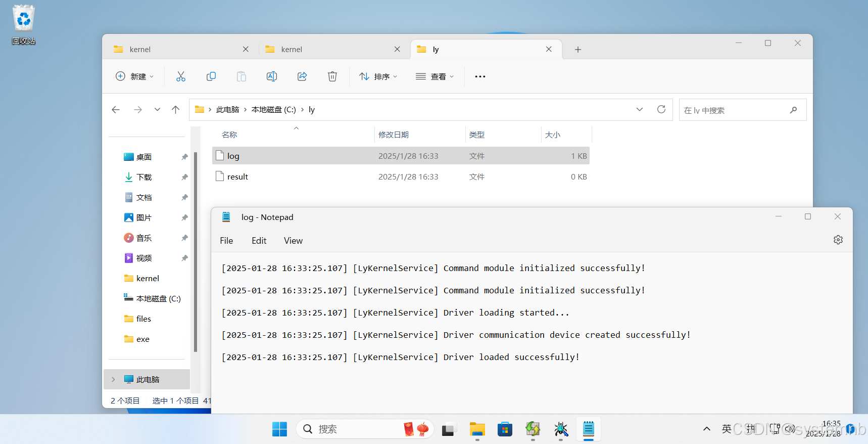
Task: Open 下载 in the Explorer sidebar
Action: (144, 177)
